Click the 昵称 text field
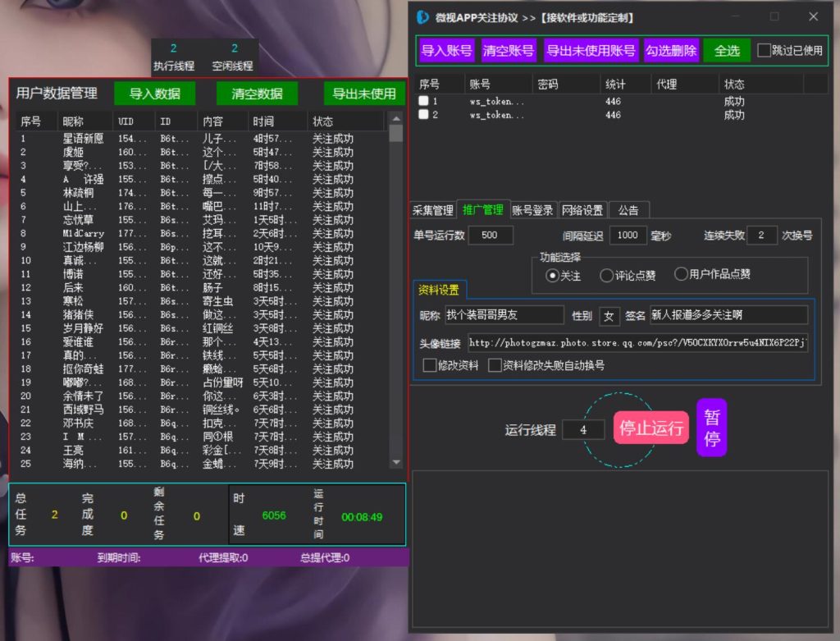This screenshot has height=641, width=840. [x=504, y=314]
